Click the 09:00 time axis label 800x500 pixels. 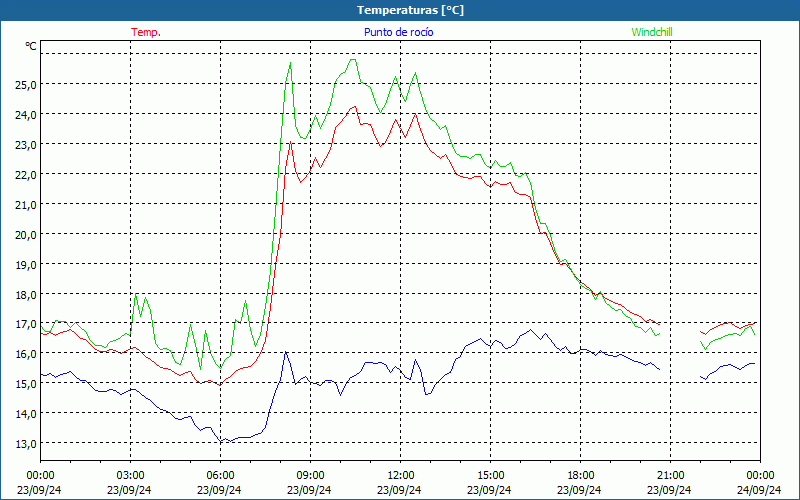tap(310, 476)
